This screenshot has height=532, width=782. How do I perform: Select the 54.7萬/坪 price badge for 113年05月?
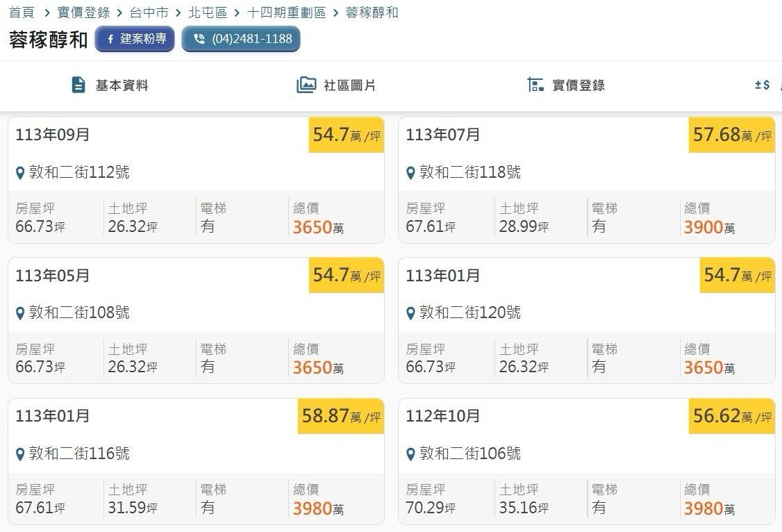click(347, 276)
